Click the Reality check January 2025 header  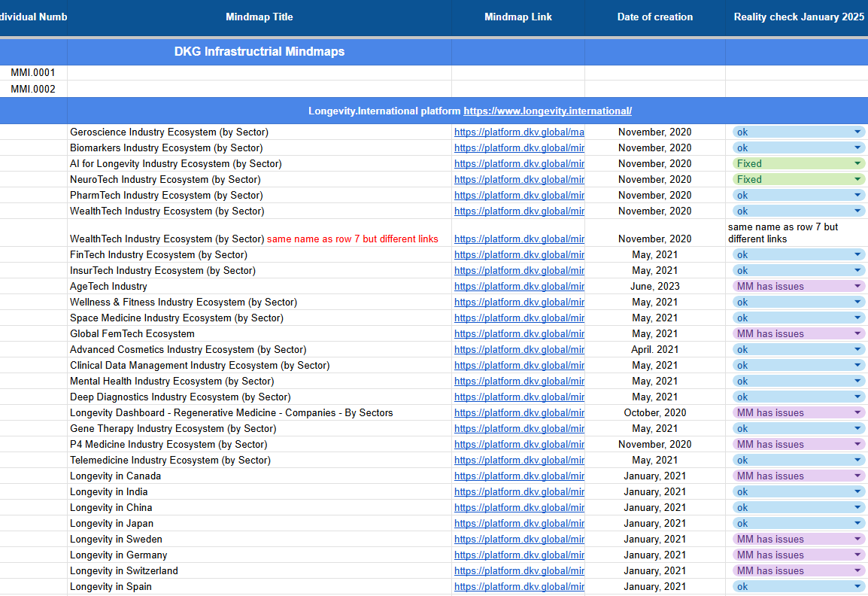798,17
